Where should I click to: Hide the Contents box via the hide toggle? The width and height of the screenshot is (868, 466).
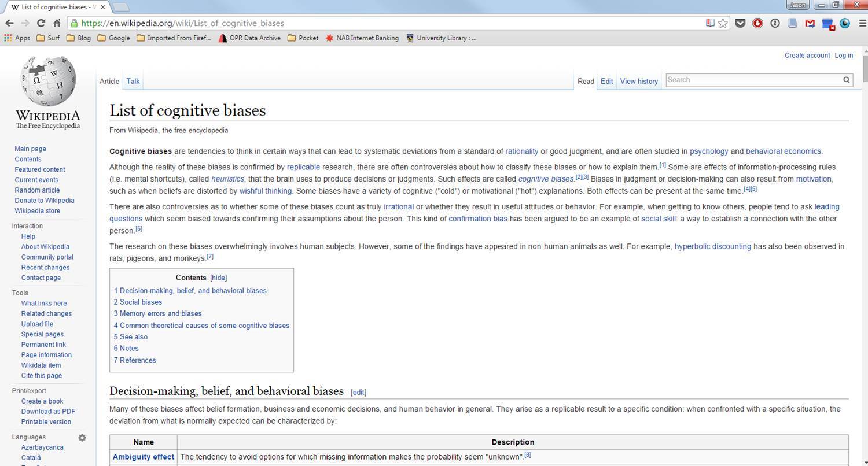coord(218,278)
